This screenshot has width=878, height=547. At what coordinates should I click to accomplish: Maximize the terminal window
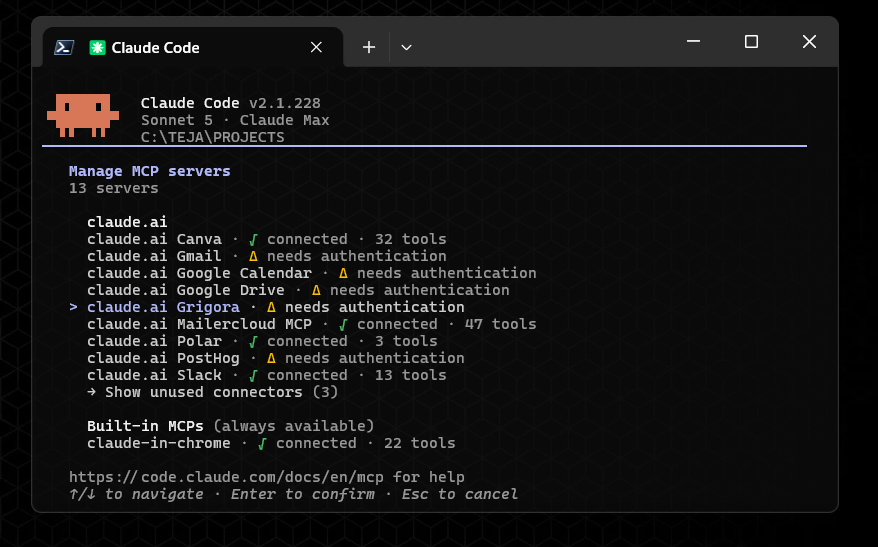751,41
